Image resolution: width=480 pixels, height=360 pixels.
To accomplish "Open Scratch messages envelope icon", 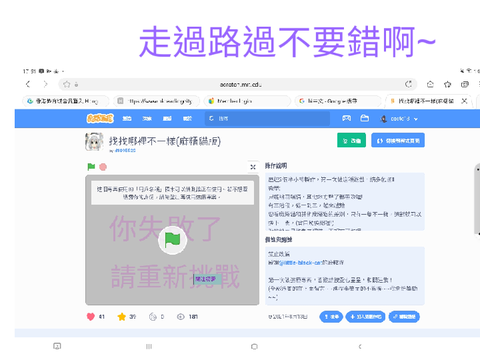I will click(x=347, y=118).
